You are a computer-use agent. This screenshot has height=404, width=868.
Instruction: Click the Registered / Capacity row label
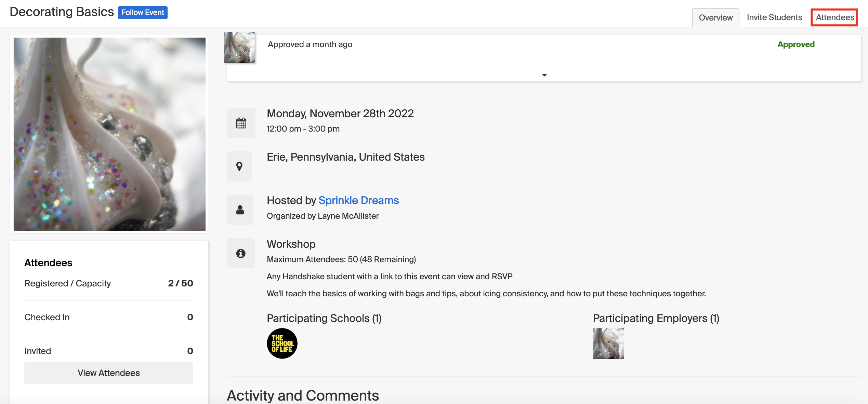(x=68, y=283)
